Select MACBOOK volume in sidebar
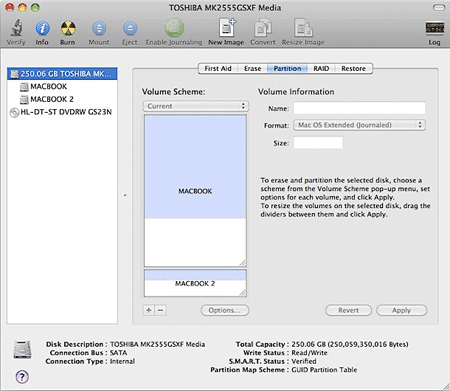This screenshot has width=450, height=391. tap(62, 87)
